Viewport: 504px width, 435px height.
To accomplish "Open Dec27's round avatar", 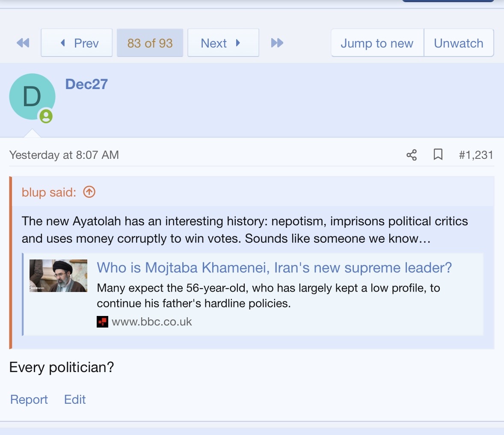I will pos(32,97).
